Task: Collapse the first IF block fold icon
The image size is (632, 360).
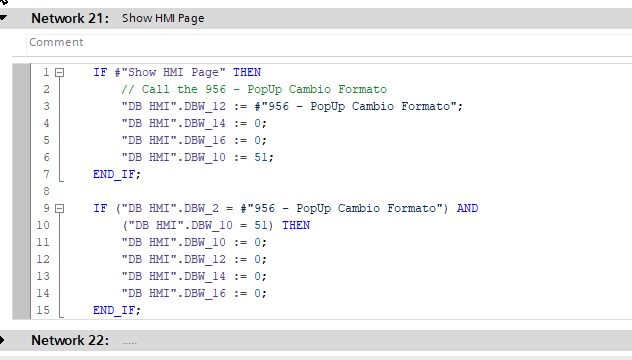Action: tap(60, 73)
